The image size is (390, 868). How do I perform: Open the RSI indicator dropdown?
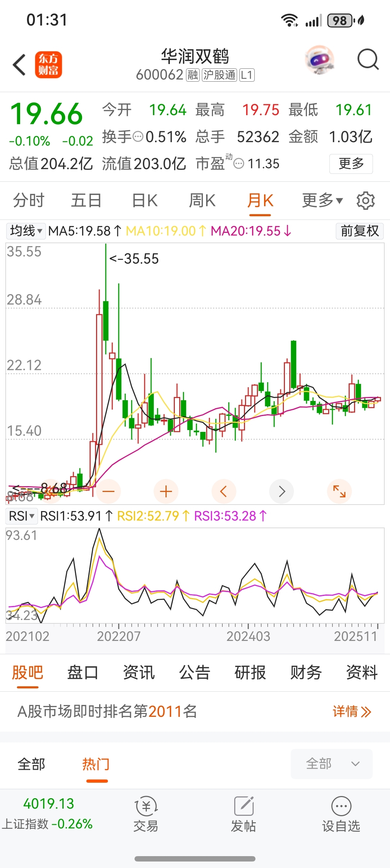(22, 516)
